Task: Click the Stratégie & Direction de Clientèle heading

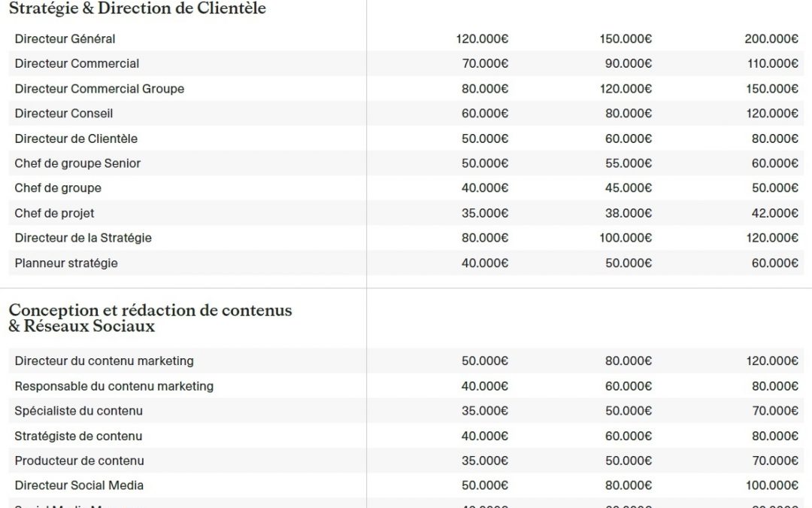Action: pyautogui.click(x=137, y=9)
